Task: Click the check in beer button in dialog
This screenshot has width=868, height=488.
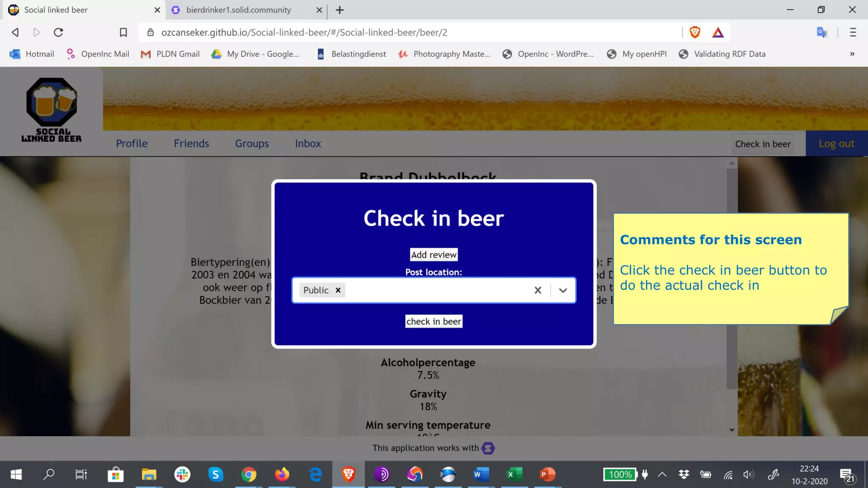Action: 434,322
